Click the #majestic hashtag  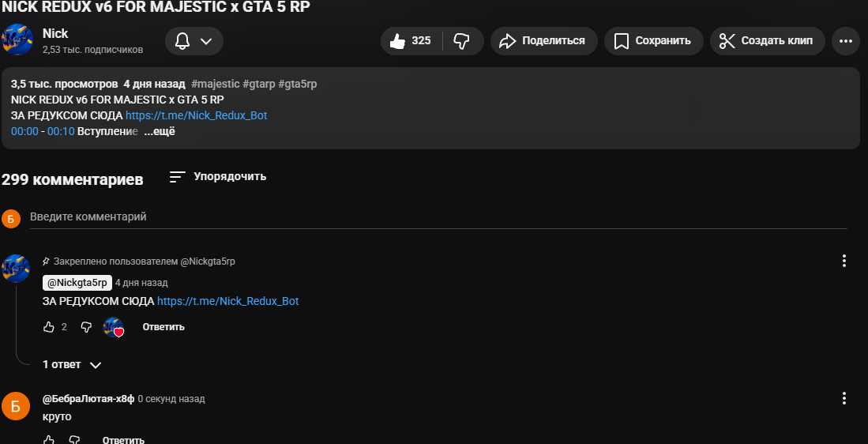(215, 84)
